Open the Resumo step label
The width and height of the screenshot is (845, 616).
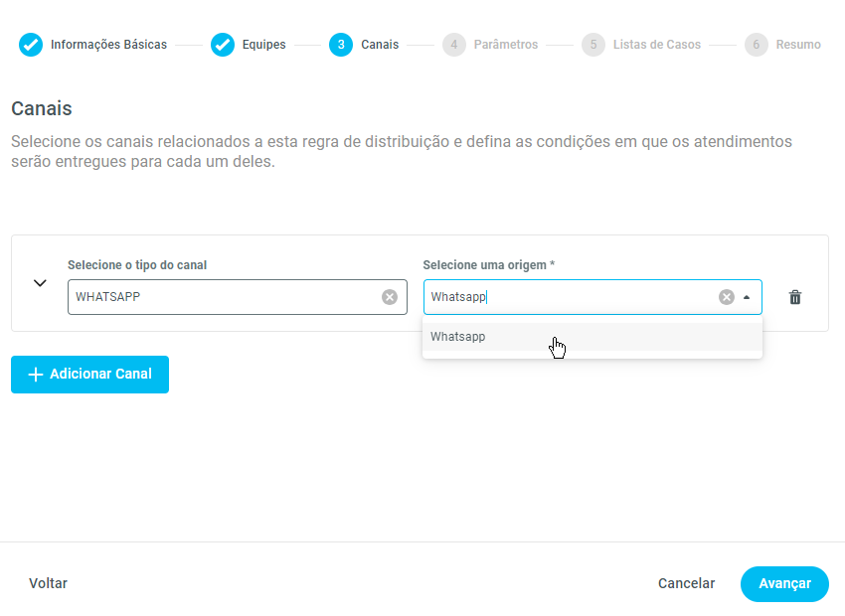click(798, 45)
